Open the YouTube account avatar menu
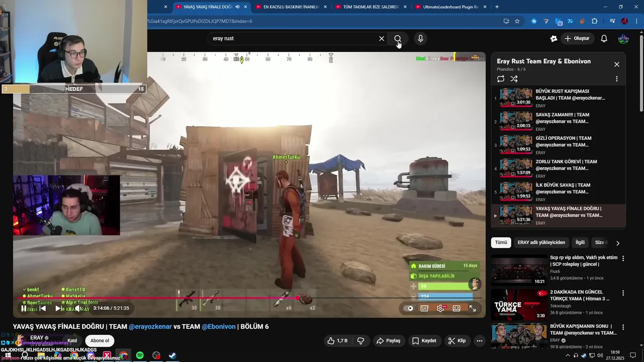The width and height of the screenshot is (644, 362). click(x=623, y=39)
